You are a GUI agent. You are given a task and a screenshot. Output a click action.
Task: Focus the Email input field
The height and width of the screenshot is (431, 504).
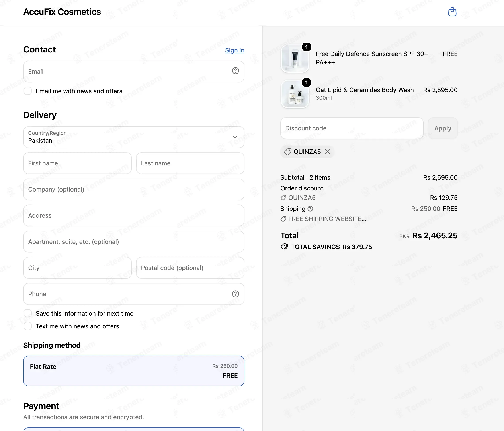click(134, 72)
